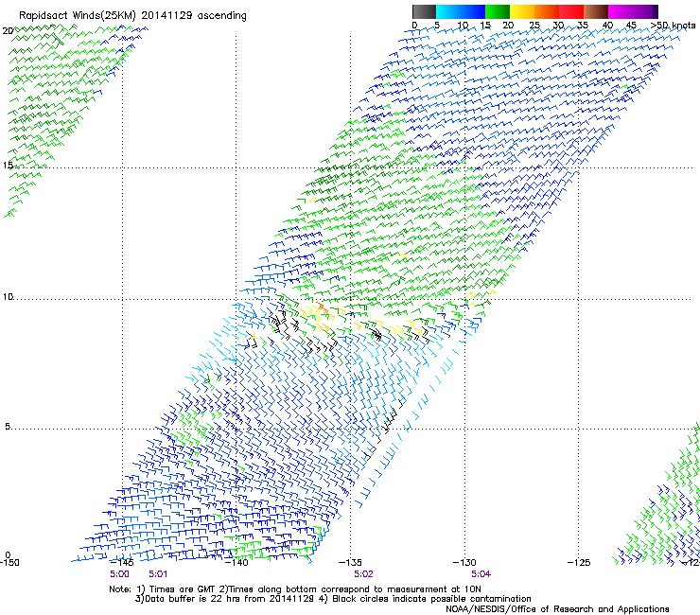The width and height of the screenshot is (700, 615).
Task: Click the purple '5:04' time label
Action: tap(481, 574)
